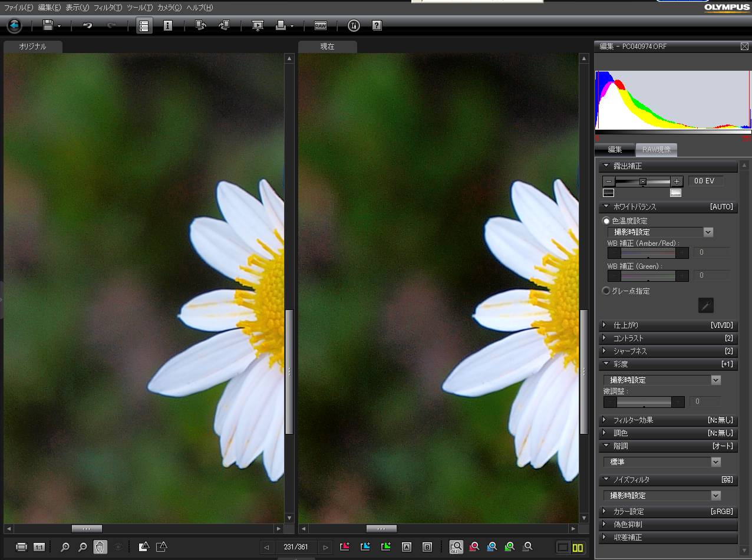Viewport: 752px width, 560px height.
Task: Click the exposure compensation slider handle
Action: point(643,182)
